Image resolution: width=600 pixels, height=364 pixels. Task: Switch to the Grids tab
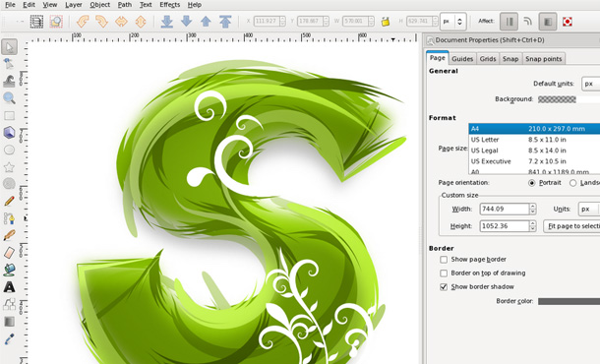(488, 59)
